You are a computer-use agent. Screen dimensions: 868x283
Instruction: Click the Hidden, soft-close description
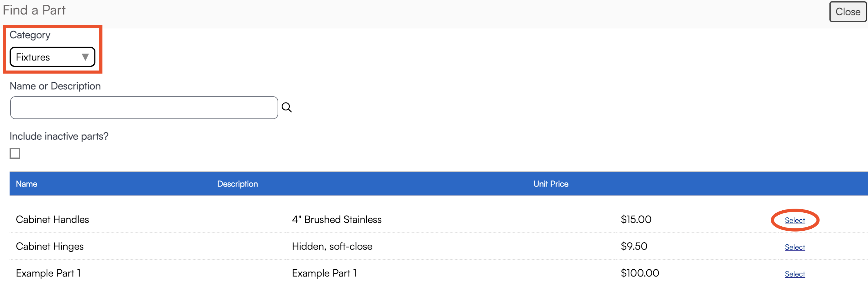[332, 247]
